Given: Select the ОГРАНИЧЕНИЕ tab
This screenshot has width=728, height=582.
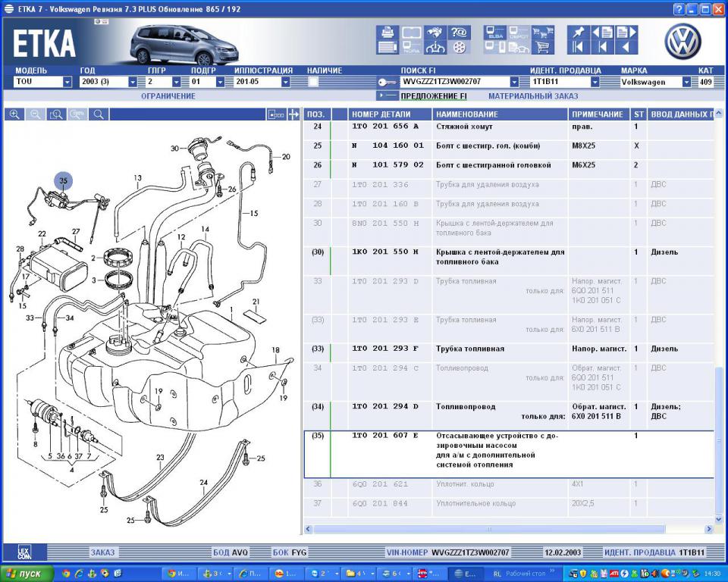Looking at the screenshot, I should (168, 96).
